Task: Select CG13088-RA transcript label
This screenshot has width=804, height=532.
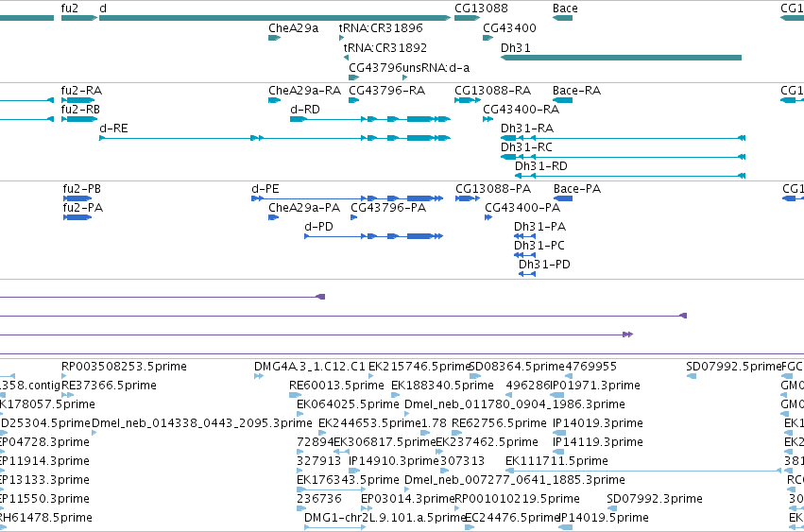Action: click(x=493, y=91)
